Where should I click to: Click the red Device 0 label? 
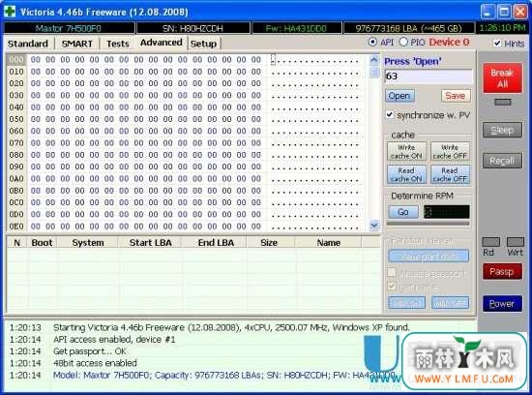[449, 43]
